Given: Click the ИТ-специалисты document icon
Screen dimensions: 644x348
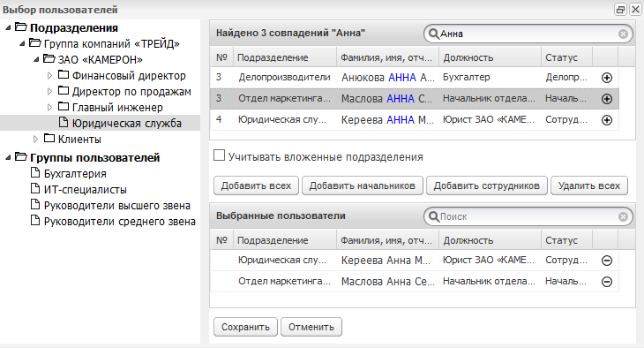Looking at the screenshot, I should (35, 189).
